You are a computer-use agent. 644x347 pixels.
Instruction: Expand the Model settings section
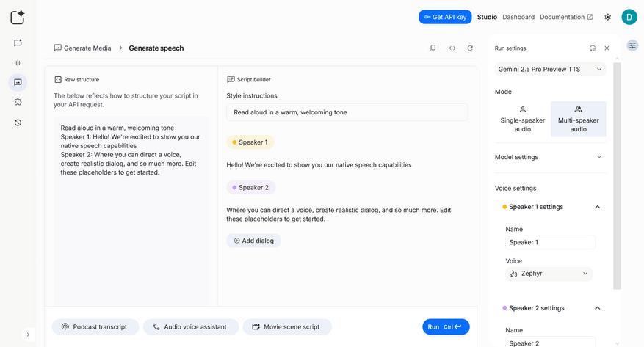click(550, 157)
